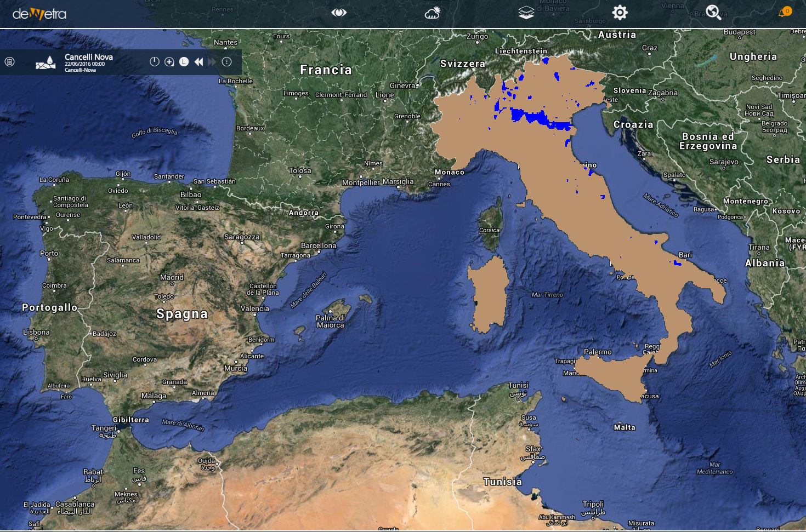Click the Croazia map label
806x532 pixels.
(633, 124)
